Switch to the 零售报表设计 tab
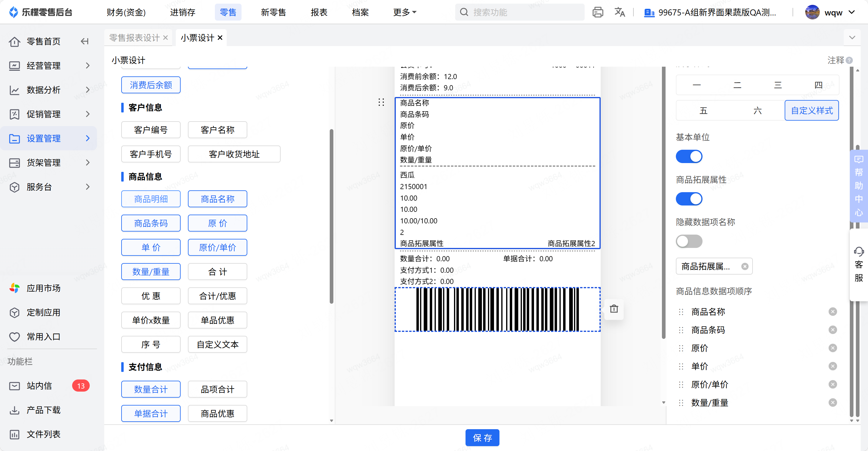This screenshot has width=868, height=451. click(134, 38)
